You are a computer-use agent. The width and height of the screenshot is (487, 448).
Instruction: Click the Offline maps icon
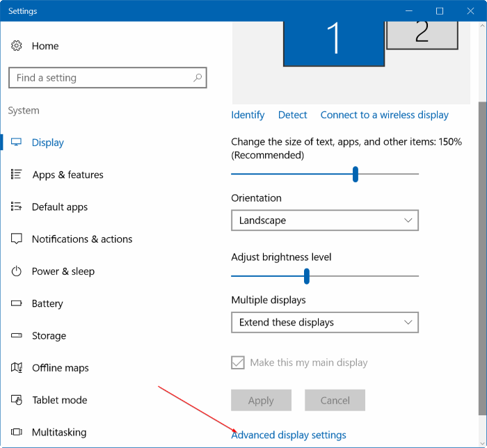pos(17,367)
